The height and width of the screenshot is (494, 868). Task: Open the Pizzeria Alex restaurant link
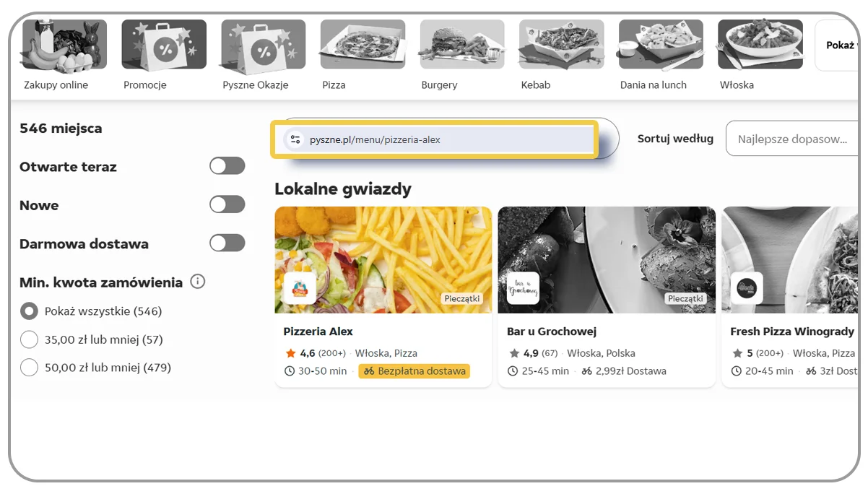tap(318, 331)
